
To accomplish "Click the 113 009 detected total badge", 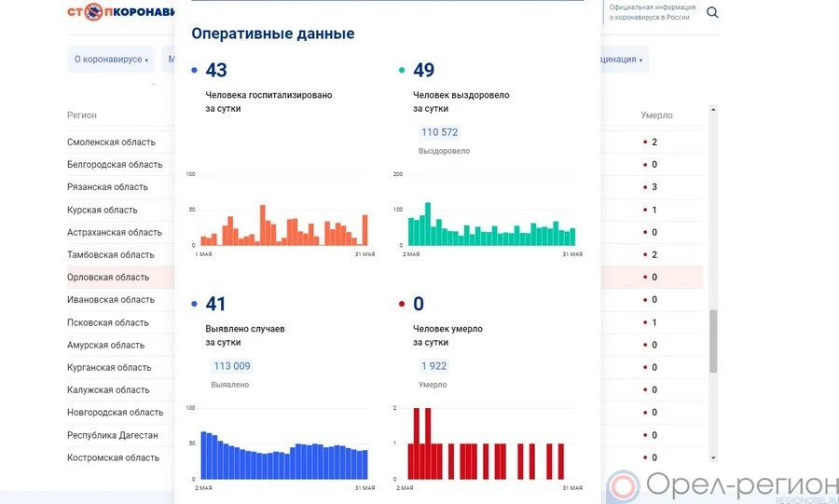I will (x=231, y=366).
